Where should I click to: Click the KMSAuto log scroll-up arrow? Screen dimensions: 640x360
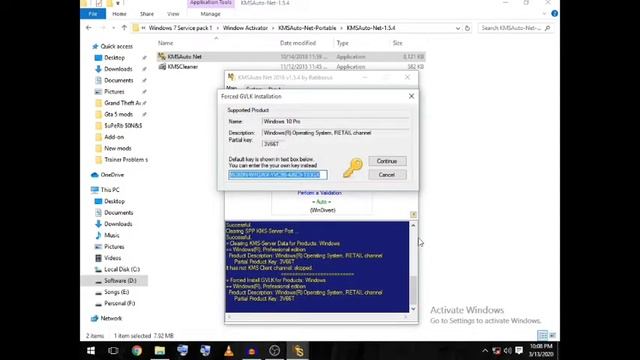pos(413,225)
